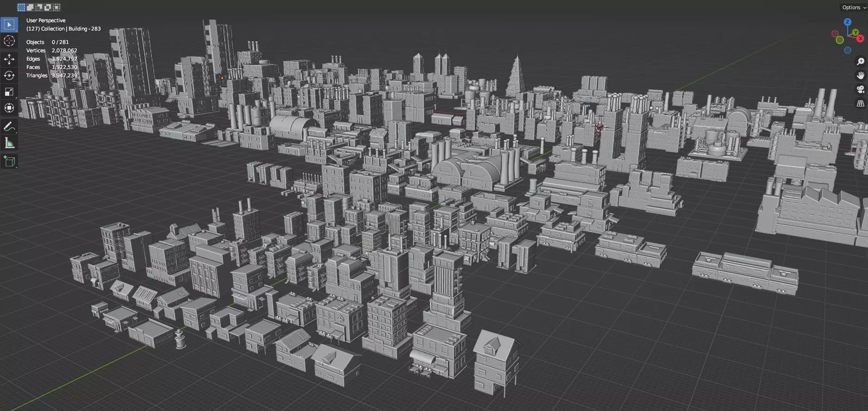
Task: Set selection mode to intersect
Action: pyautogui.click(x=56, y=7)
